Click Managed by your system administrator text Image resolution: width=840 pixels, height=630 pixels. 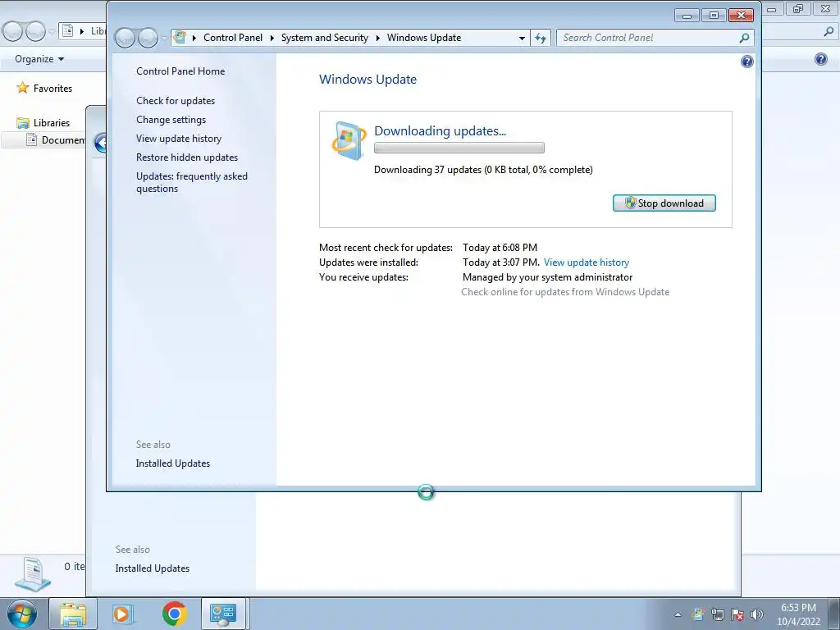click(x=547, y=277)
